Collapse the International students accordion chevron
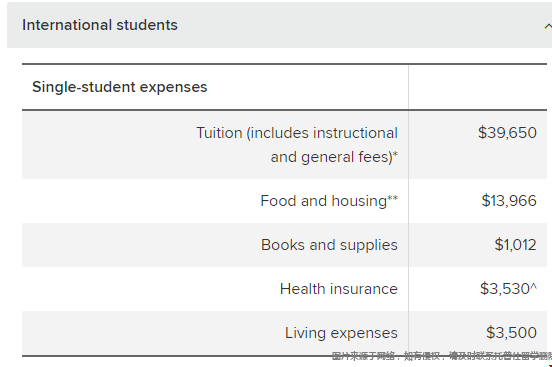Image resolution: width=552 pixels, height=367 pixels. click(548, 26)
